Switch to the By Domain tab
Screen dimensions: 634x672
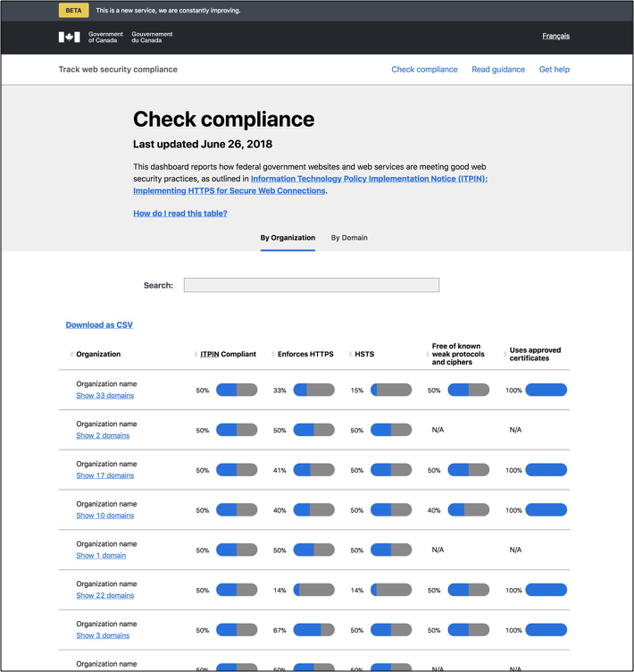click(x=349, y=238)
